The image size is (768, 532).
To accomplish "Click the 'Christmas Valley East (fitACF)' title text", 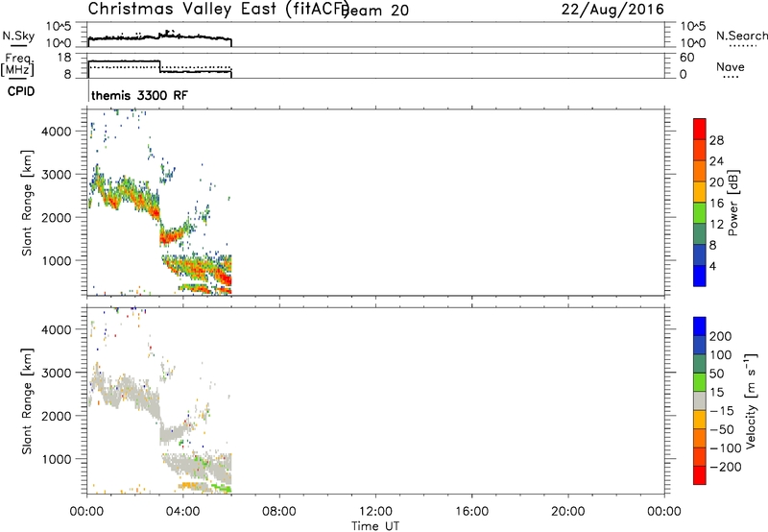I will 218,10.
